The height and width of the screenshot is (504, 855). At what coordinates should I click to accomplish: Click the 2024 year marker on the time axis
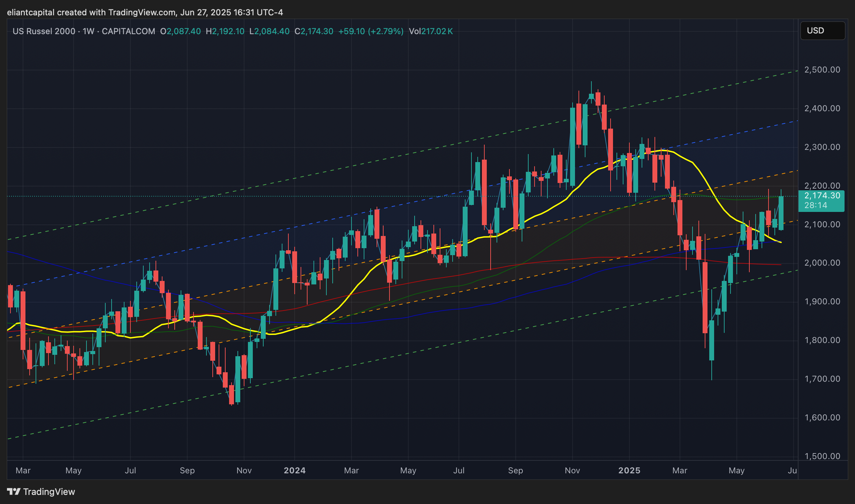tap(294, 471)
